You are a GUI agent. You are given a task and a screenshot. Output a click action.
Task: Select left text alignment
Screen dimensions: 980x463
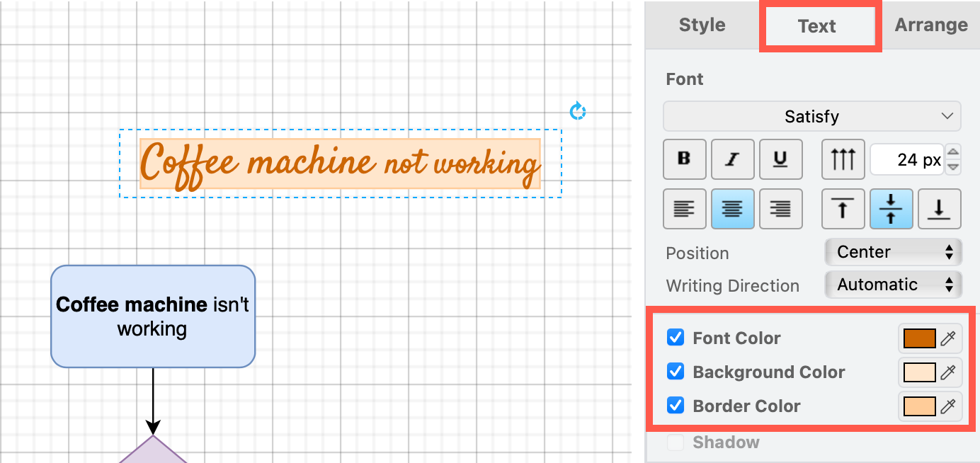coord(684,208)
